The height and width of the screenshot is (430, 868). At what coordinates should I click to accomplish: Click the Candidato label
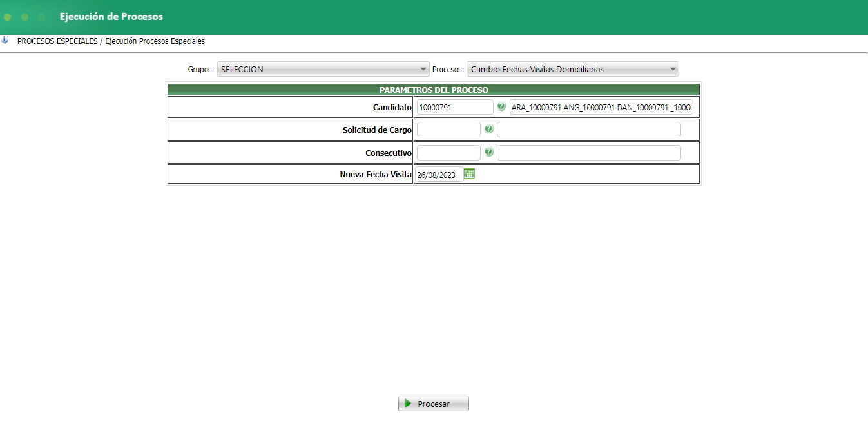(392, 107)
